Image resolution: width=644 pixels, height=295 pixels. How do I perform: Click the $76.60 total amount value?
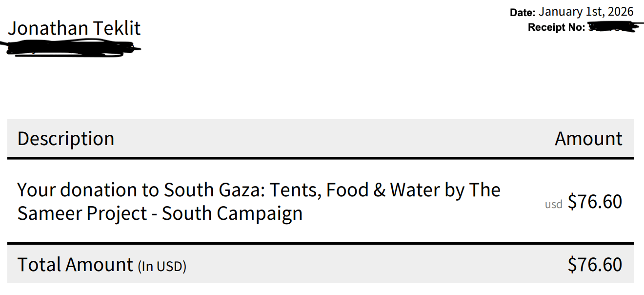[595, 265]
